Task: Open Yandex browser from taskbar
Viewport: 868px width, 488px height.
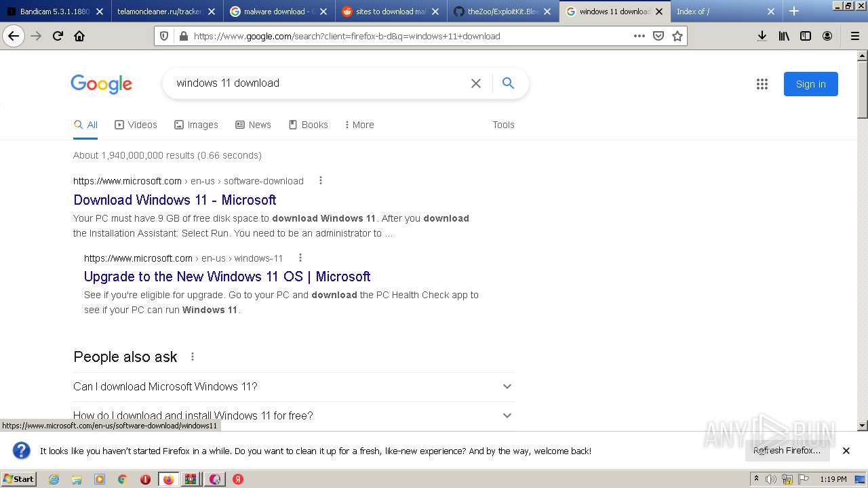Action: [238, 479]
